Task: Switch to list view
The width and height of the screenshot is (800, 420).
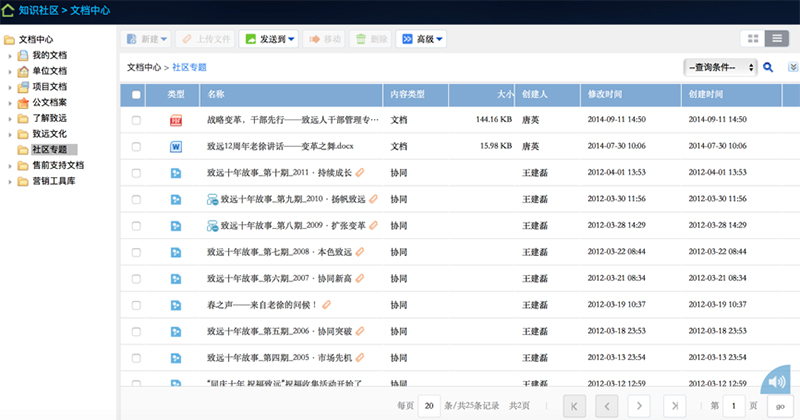Action: click(777, 39)
